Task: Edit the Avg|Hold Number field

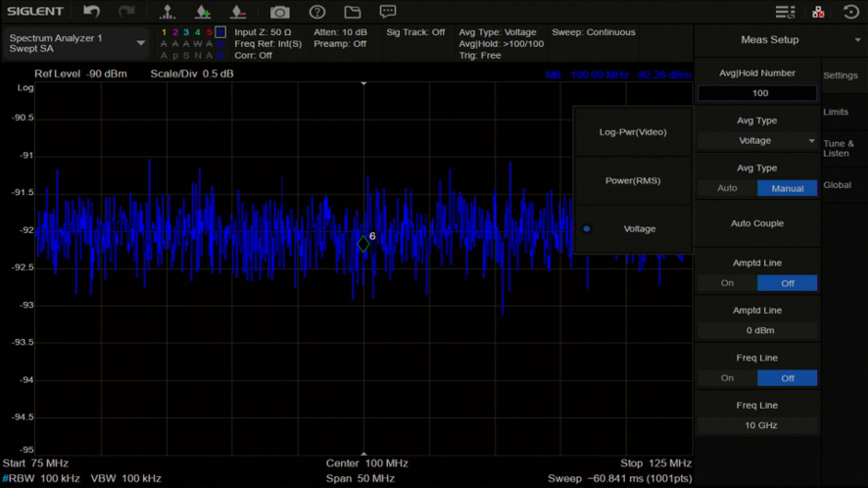Action: click(757, 93)
